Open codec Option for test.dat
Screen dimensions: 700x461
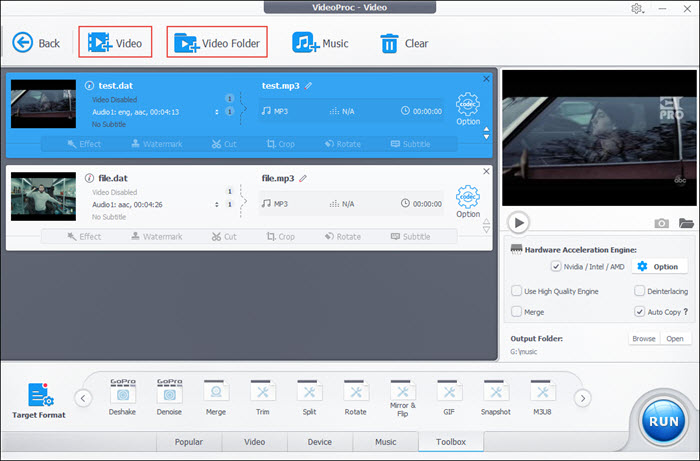468,108
